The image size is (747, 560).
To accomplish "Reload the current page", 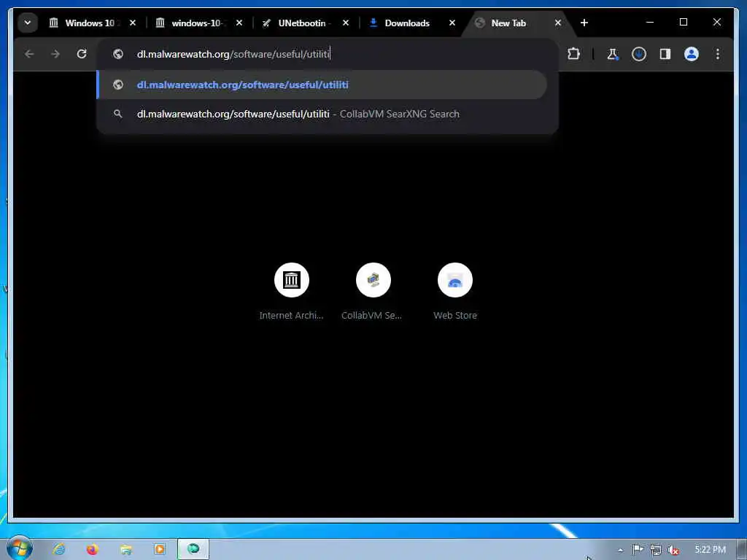I will click(x=82, y=54).
